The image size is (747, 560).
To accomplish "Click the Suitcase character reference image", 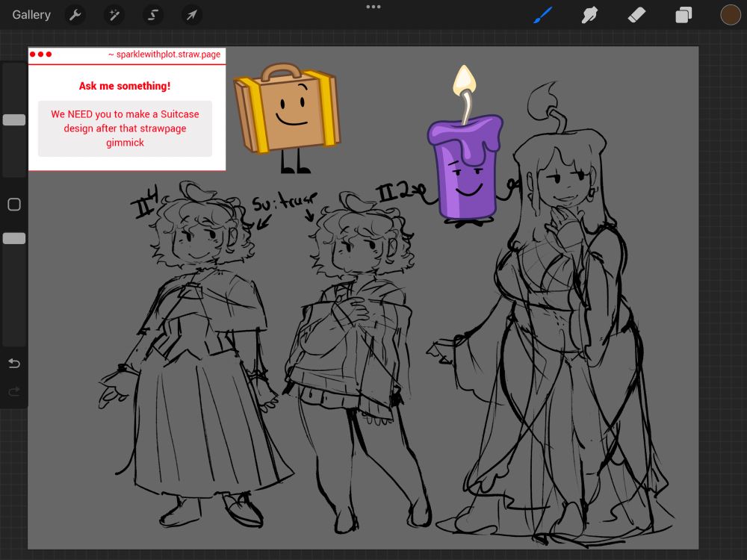I will (287, 118).
